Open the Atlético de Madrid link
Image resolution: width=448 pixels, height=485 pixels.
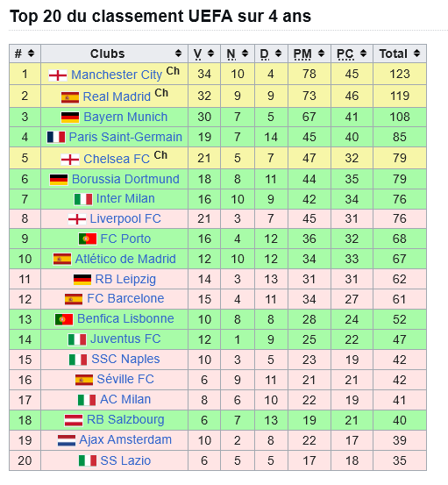(x=125, y=259)
